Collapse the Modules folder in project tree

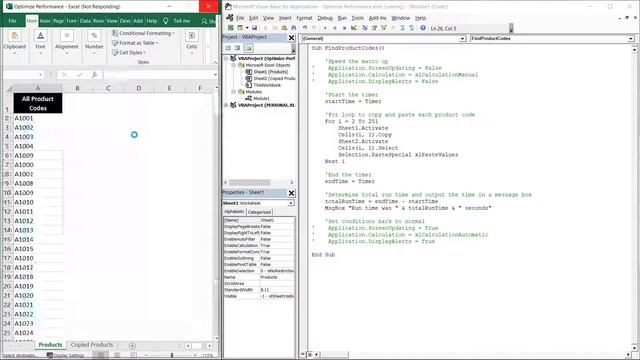pyautogui.click(x=233, y=92)
